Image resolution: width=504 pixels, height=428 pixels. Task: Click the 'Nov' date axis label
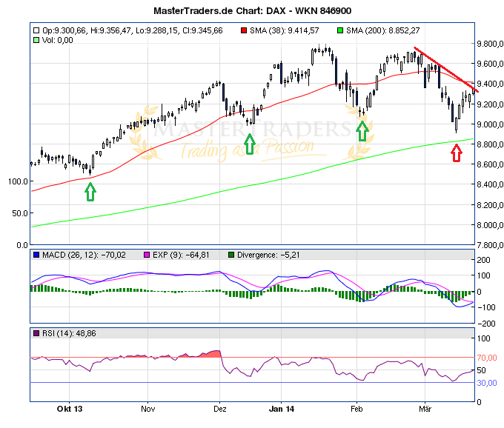(147, 409)
